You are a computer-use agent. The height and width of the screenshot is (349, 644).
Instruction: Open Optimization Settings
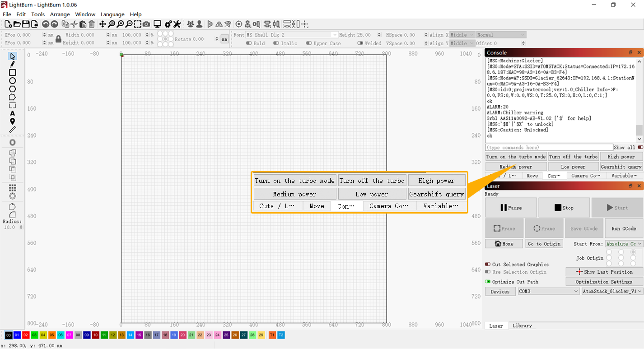(604, 282)
